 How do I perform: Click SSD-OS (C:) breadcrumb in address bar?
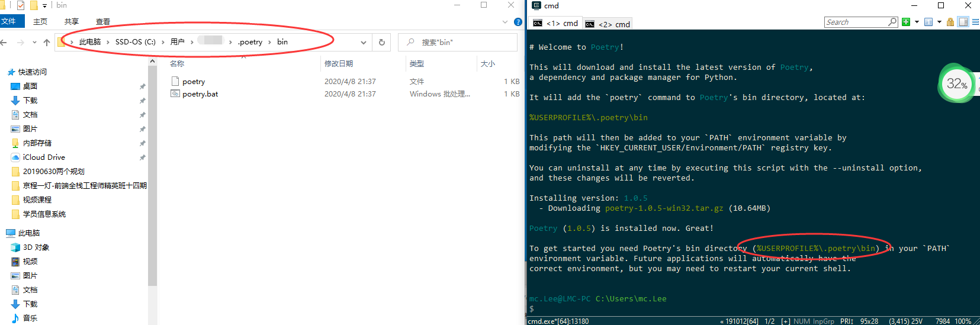pos(135,42)
